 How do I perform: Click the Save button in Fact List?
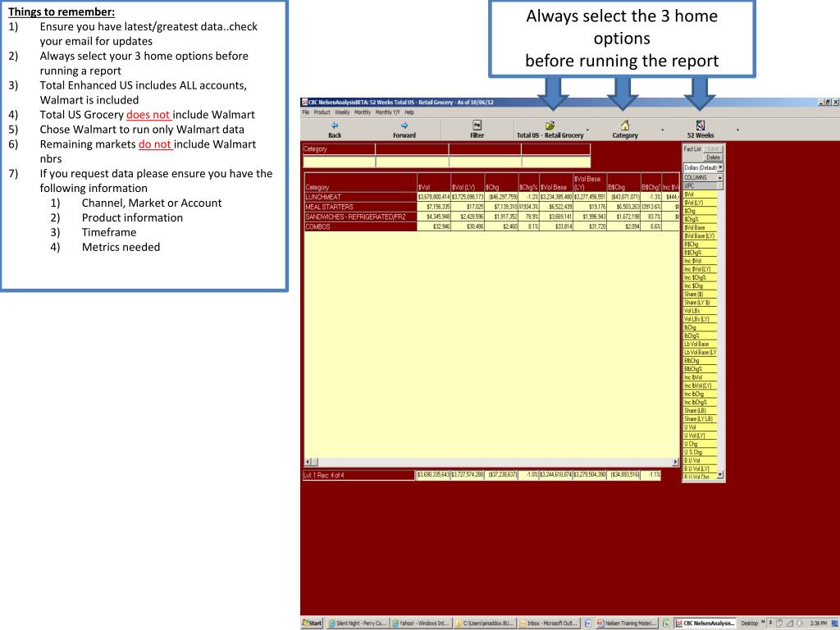click(713, 149)
